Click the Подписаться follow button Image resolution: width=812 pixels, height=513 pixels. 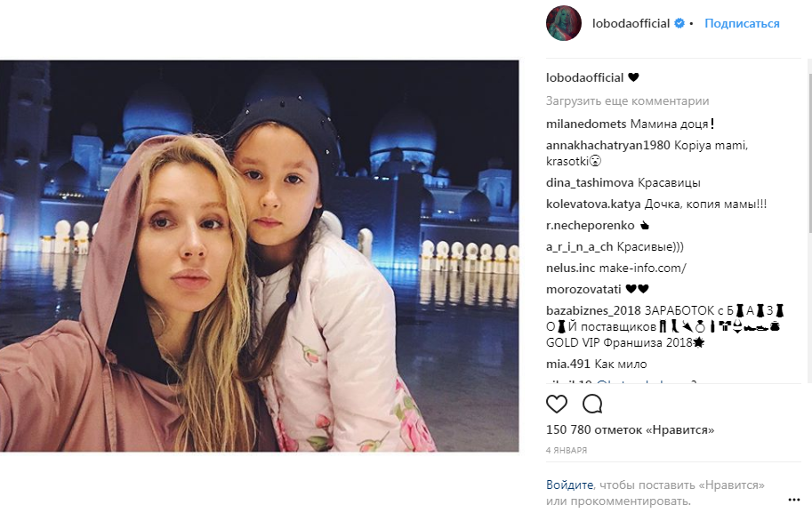742,23
